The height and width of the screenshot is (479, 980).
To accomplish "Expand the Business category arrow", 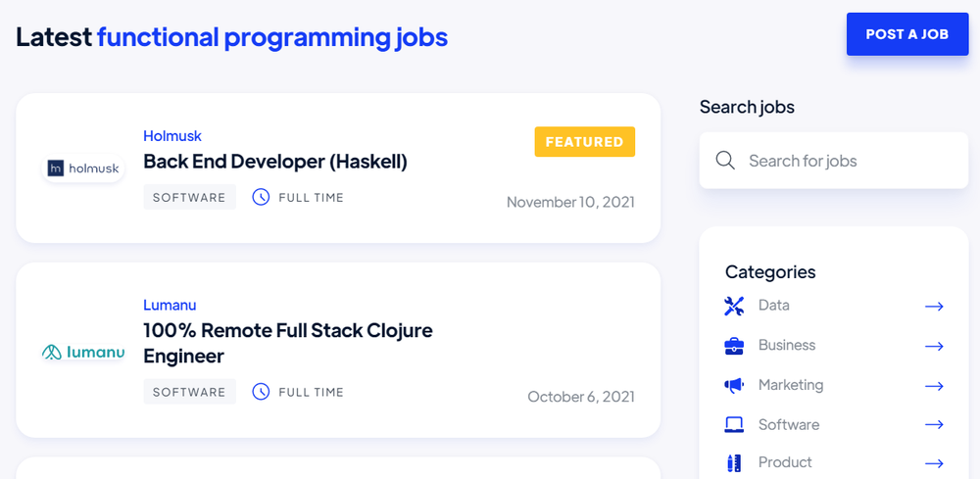I will point(934,346).
